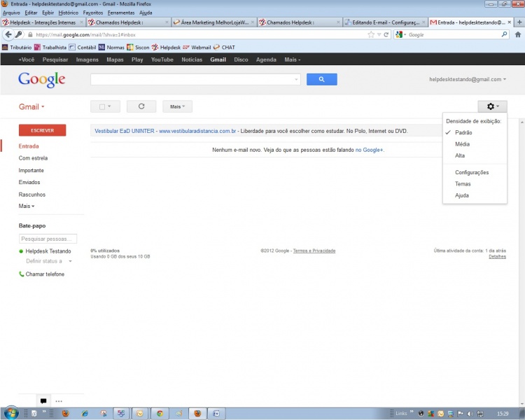Open the three-dot options beside chat icon
Viewport: 525px width, 420px height.
[59, 401]
